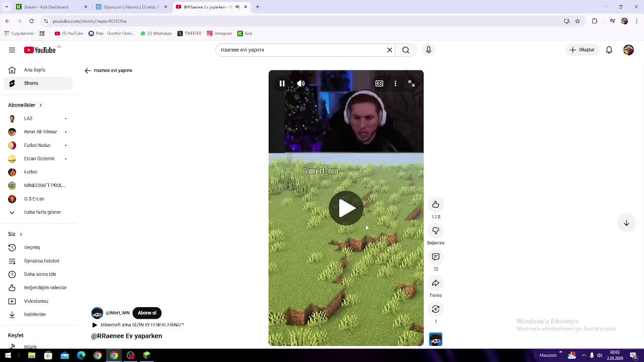
Task: Open Berat Ali Yılmaz channel
Action: 38,132
